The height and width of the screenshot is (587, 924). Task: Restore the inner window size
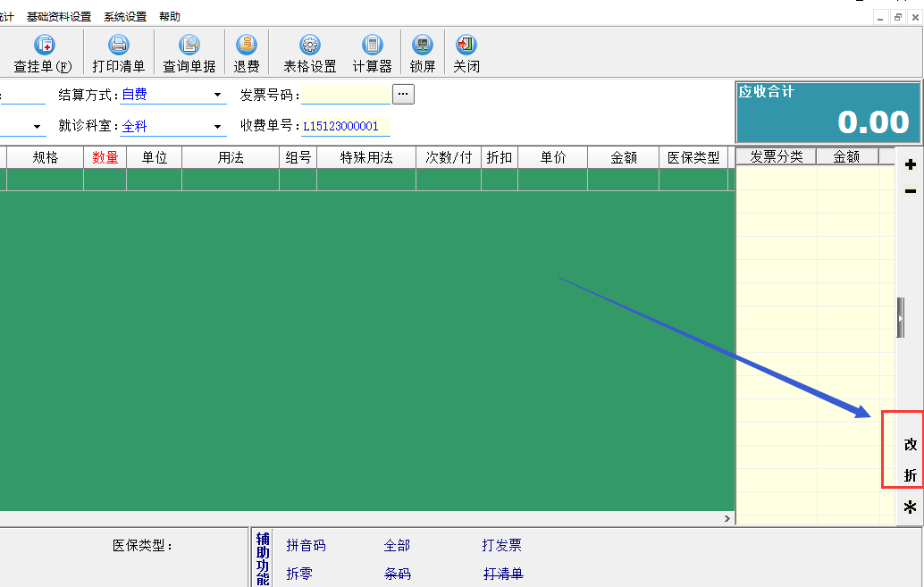coord(897,18)
